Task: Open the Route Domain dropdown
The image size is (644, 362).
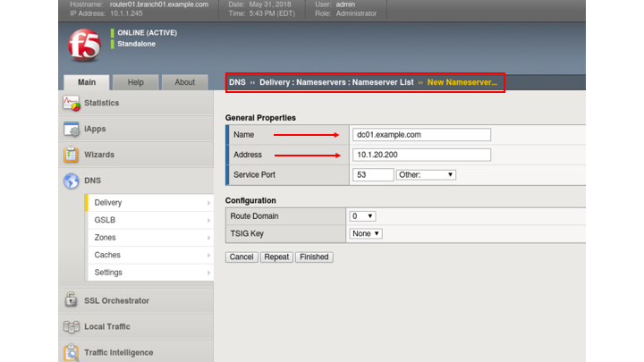Action: click(x=362, y=216)
